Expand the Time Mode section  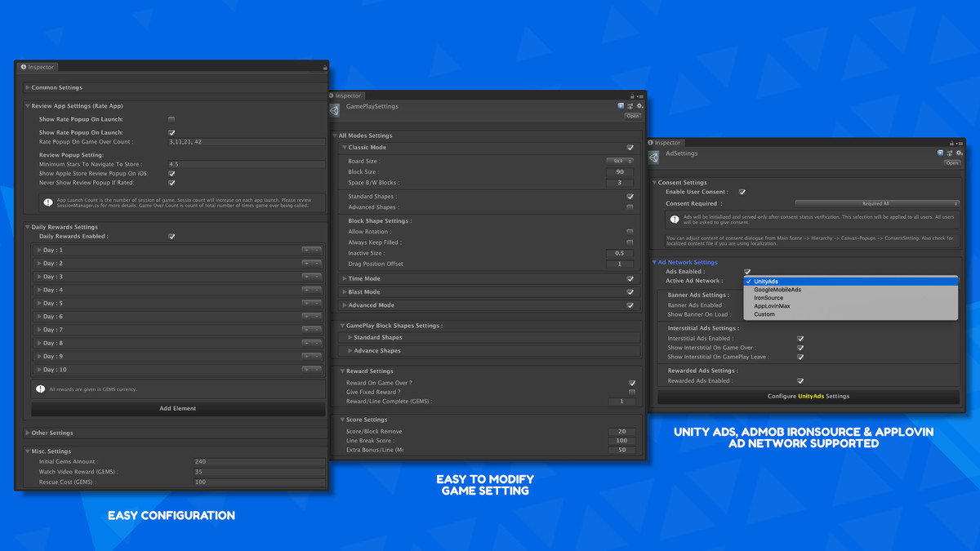345,278
